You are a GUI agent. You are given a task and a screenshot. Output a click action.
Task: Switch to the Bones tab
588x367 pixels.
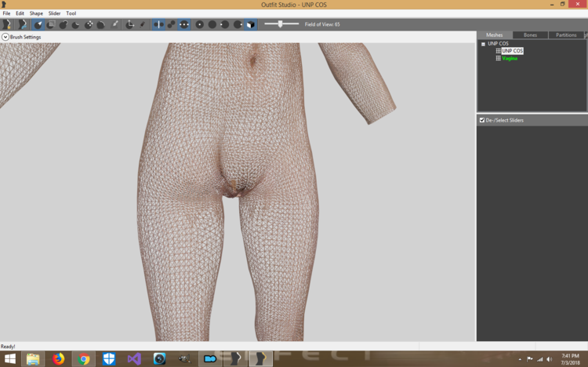(530, 35)
